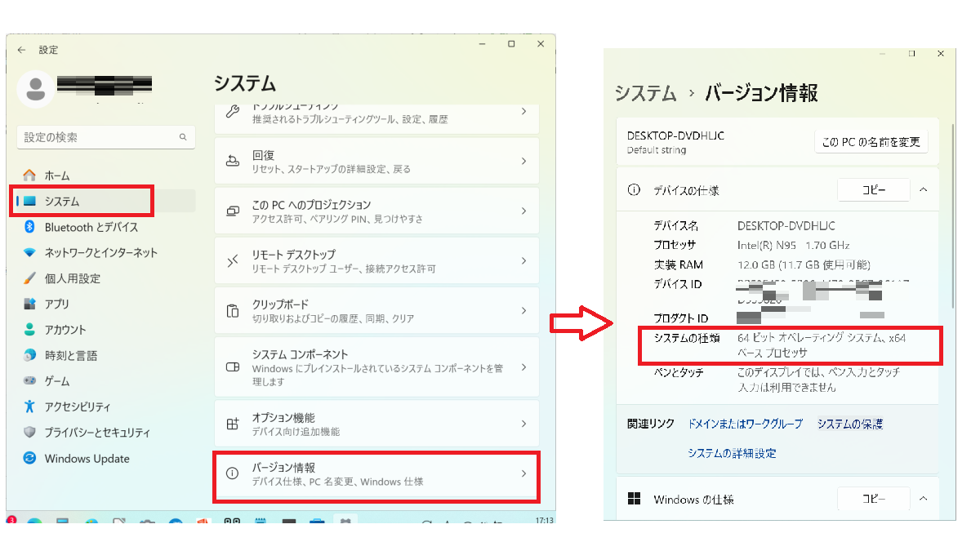
Task: Open アクセシビリティ settings
Action: point(78,407)
